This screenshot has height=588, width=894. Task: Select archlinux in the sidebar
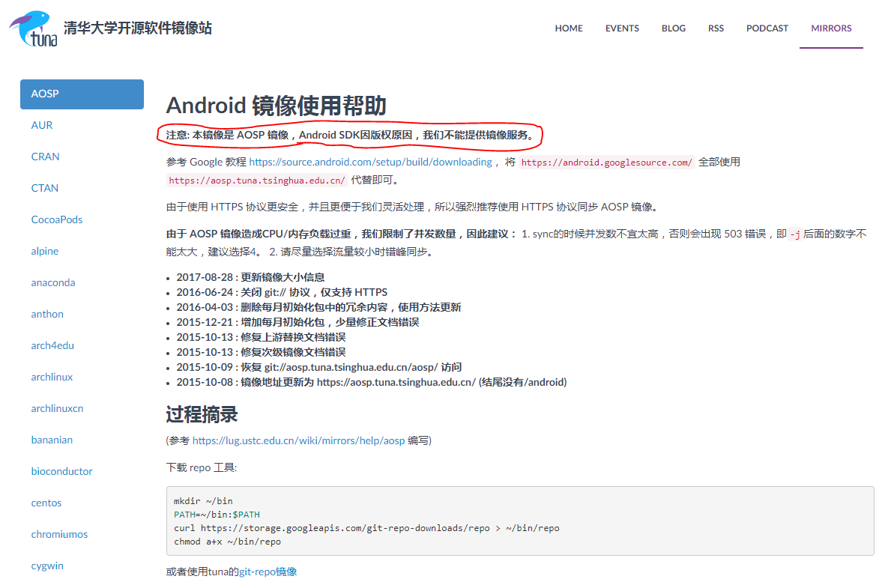pos(52,377)
